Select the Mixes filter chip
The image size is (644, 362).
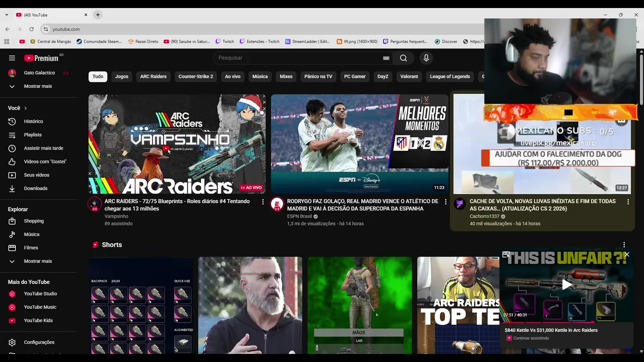286,76
